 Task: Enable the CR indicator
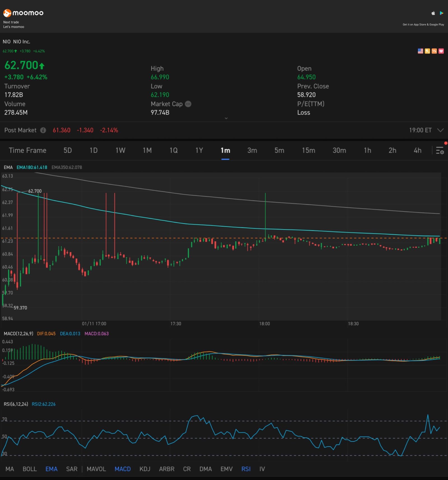pos(187,469)
